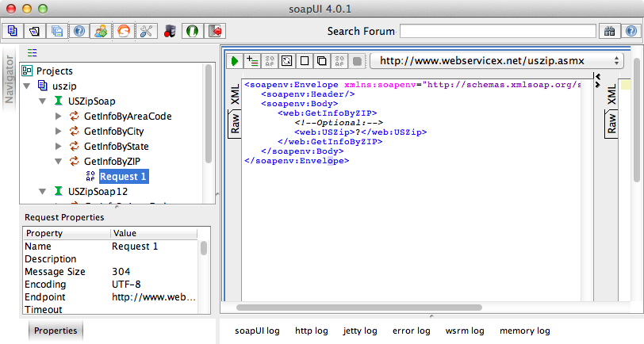Click the people icon with green arrow
This screenshot has width=644, height=344.
[x=101, y=31]
